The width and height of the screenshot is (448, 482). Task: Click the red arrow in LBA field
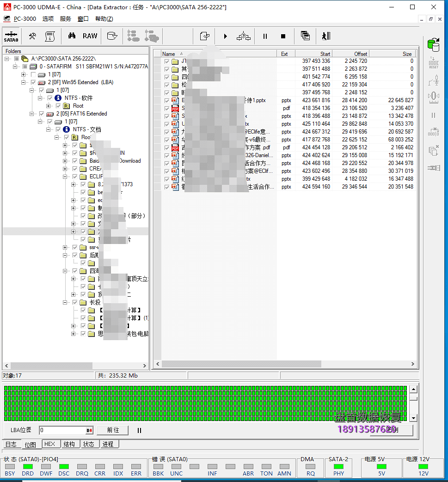tap(89, 430)
